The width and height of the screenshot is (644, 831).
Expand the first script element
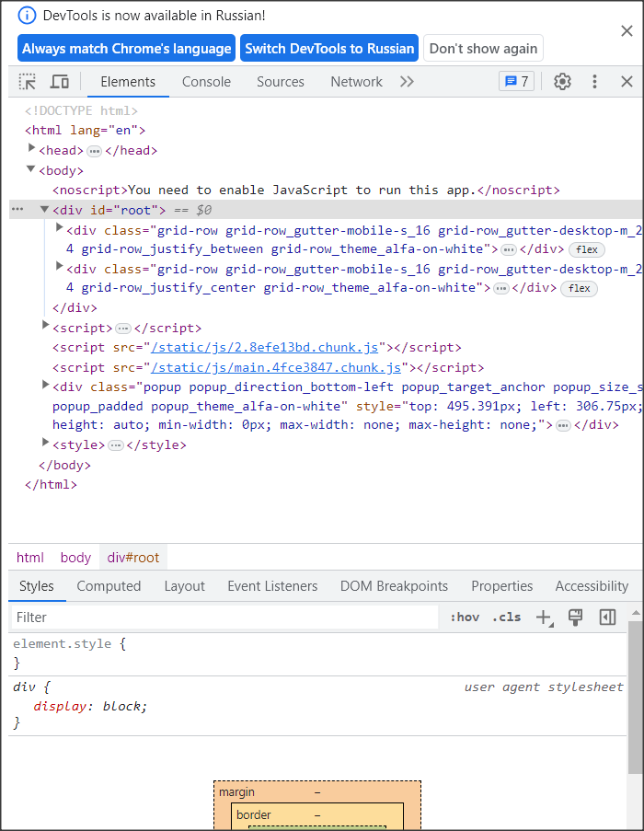(x=46, y=325)
